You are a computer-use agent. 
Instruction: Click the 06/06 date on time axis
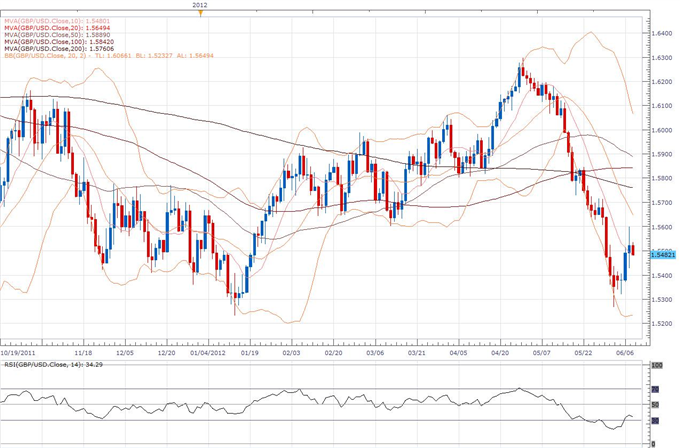pos(627,352)
